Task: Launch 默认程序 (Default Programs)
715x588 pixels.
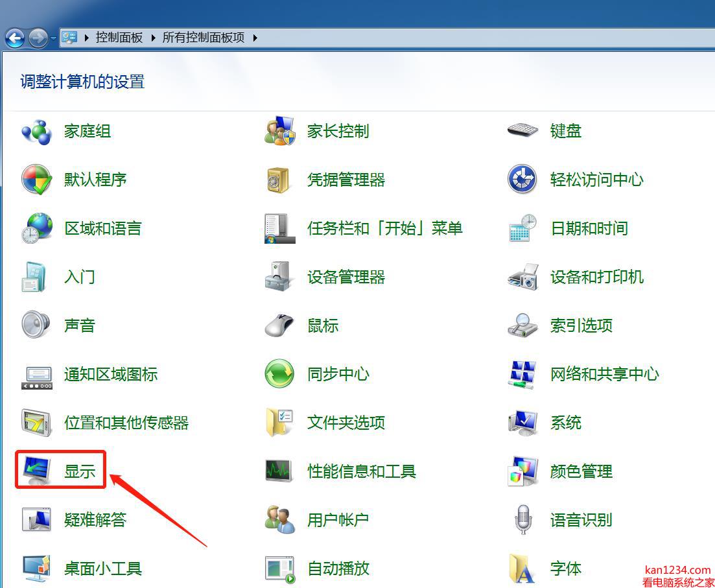Action: point(95,180)
